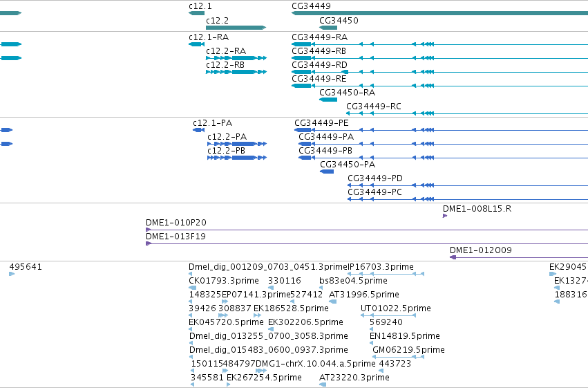
Task: Click the feature labeled 345581
Action: (192, 385)
